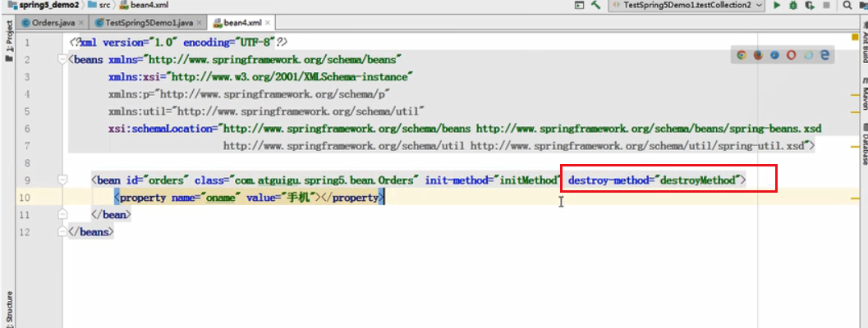Click the closing </bean> tag on line 11
The image size is (868, 328).
click(x=111, y=215)
